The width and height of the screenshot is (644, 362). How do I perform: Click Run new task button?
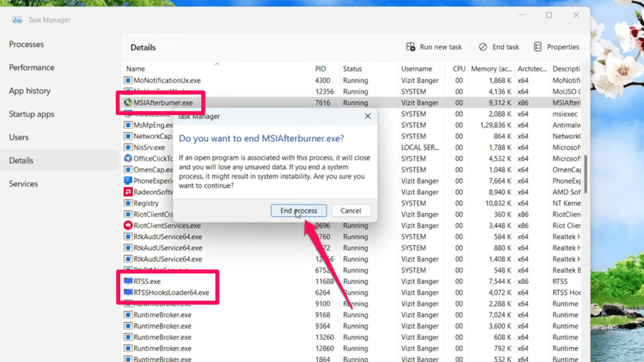point(434,47)
